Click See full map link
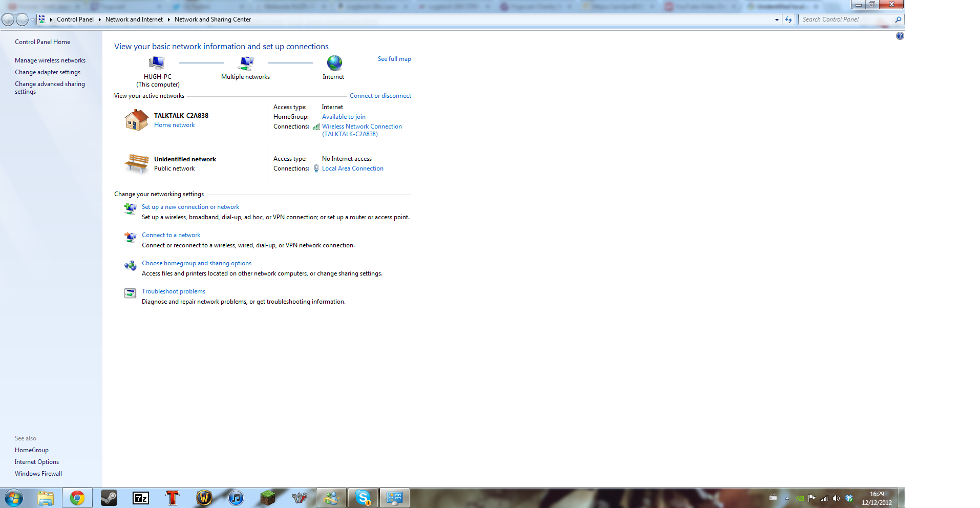The width and height of the screenshot is (980, 508). click(x=394, y=59)
